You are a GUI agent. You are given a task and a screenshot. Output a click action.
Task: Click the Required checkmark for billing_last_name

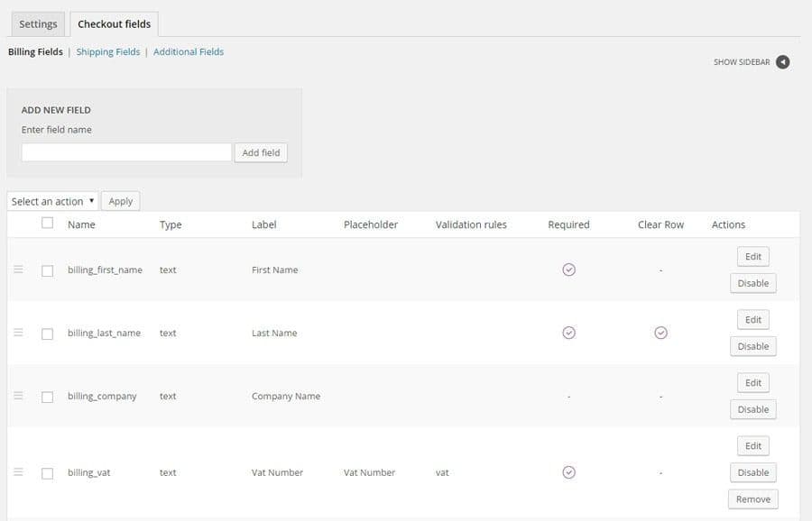pyautogui.click(x=568, y=333)
